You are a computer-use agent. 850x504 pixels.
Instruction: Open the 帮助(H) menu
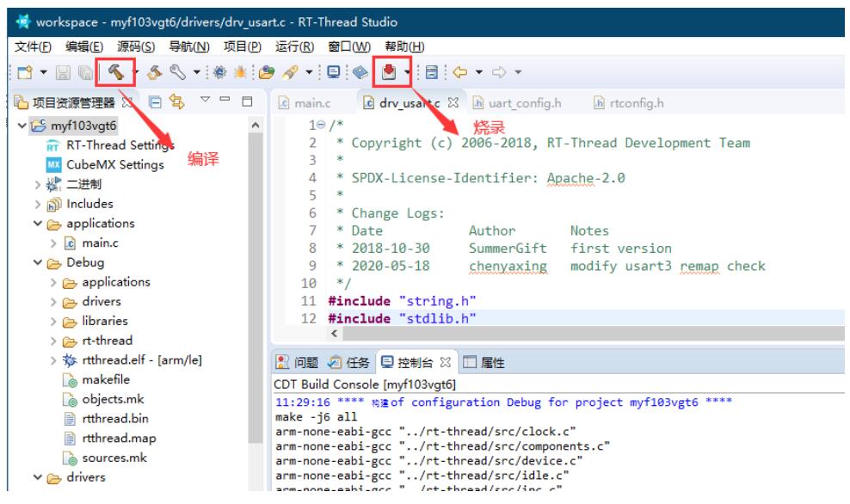coord(404,46)
